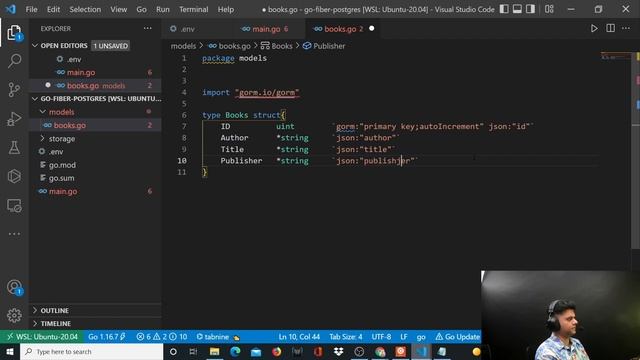Open the Help menu

click(x=226, y=9)
